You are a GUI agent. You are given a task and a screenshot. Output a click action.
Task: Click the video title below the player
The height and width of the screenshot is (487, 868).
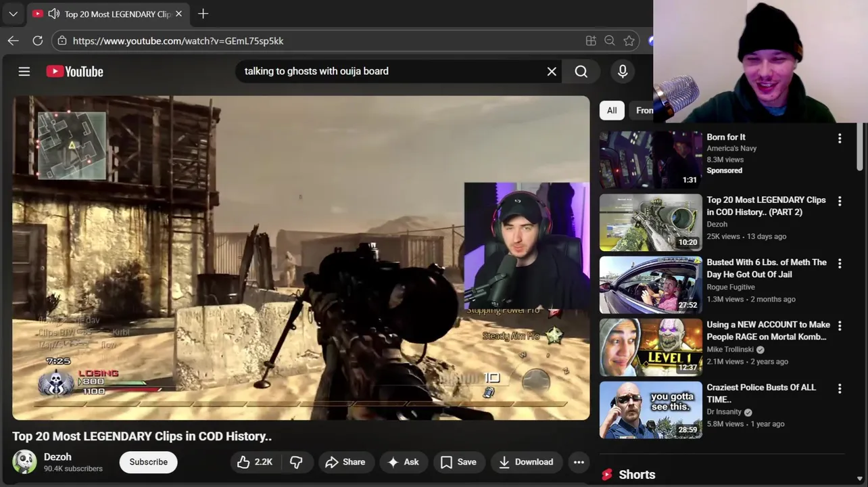click(142, 436)
